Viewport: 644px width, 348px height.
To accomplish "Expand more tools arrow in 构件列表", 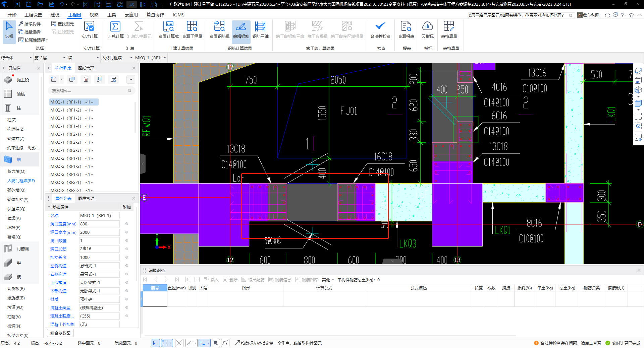I will pos(131,79).
